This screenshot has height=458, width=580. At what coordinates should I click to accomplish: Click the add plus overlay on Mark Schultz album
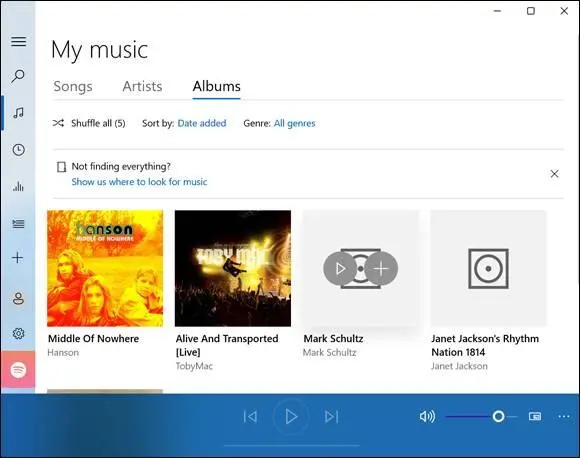[381, 269]
